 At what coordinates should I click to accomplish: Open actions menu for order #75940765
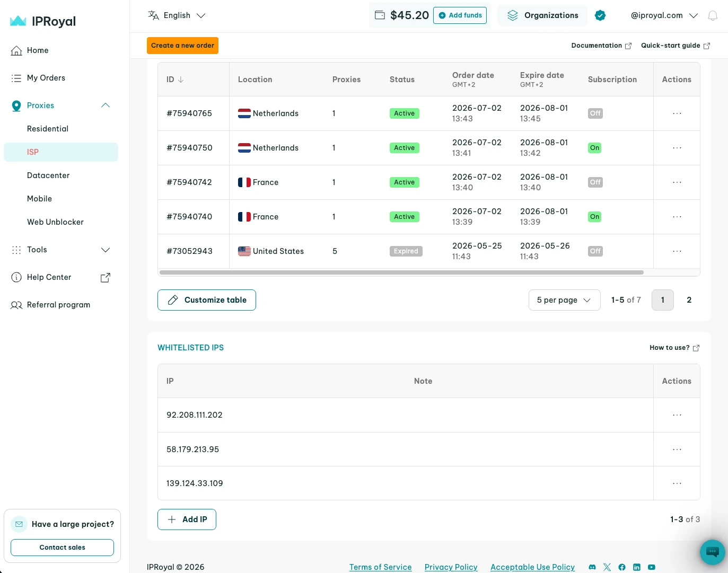coord(677,113)
